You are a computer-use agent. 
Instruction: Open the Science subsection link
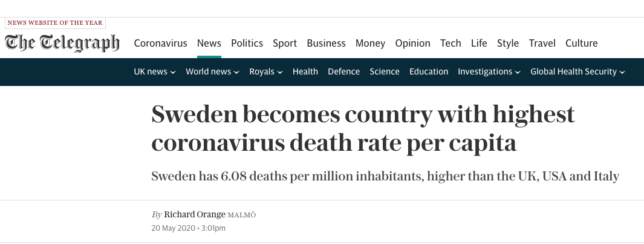385,71
